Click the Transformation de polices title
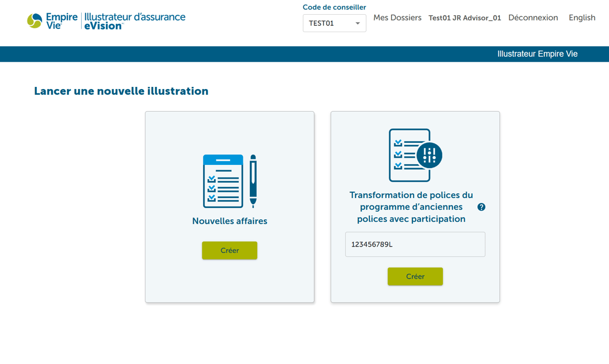This screenshot has height=364, width=609. coord(411,207)
